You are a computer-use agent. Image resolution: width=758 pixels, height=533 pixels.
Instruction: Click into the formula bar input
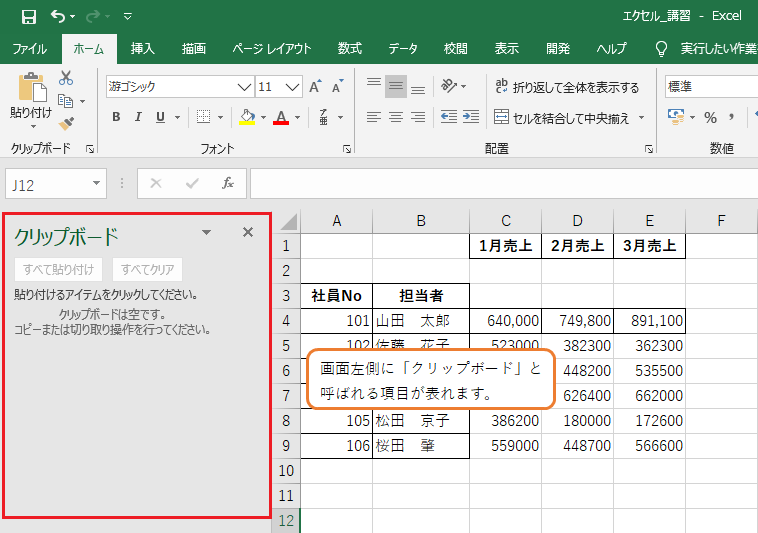(504, 184)
